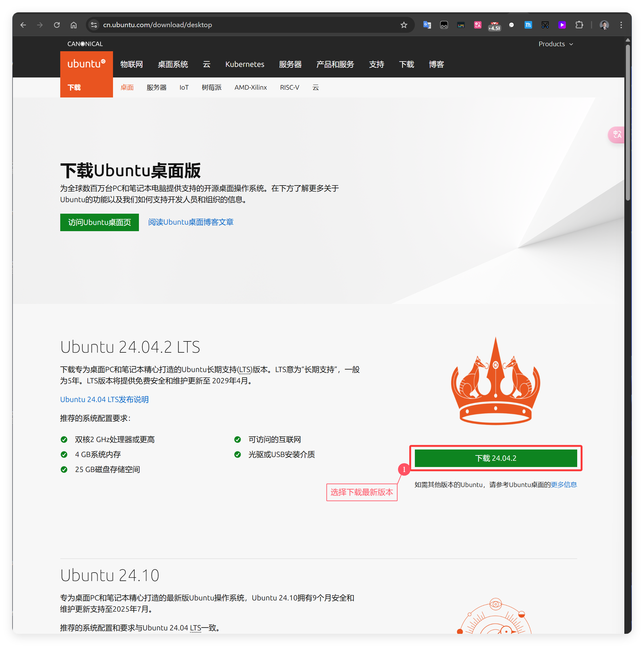Expand the Products dropdown
This screenshot has width=644, height=646.
click(x=555, y=44)
